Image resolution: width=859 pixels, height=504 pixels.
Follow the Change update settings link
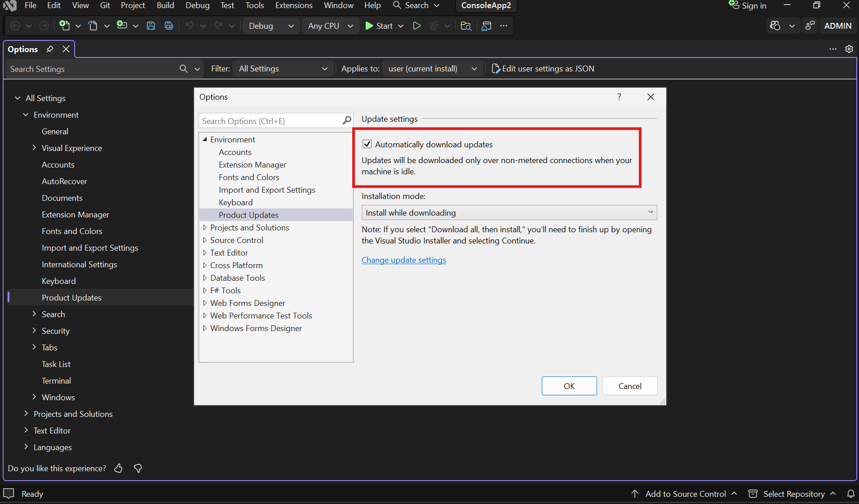point(404,260)
